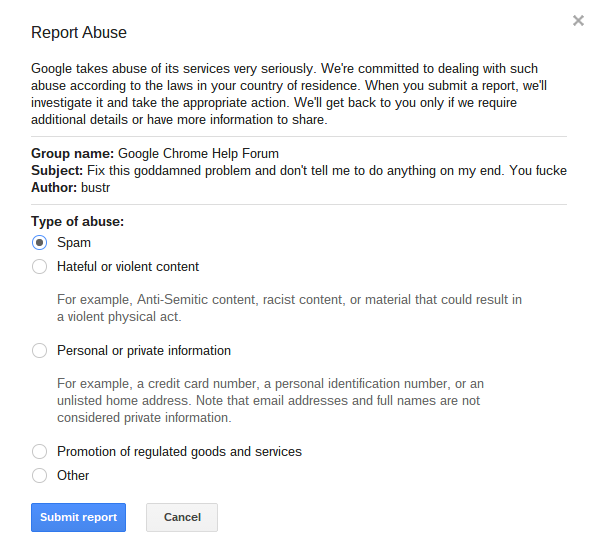Screen dimensions: 598x558
Task: Click 'Hateful or violent content' label text
Action: click(128, 267)
